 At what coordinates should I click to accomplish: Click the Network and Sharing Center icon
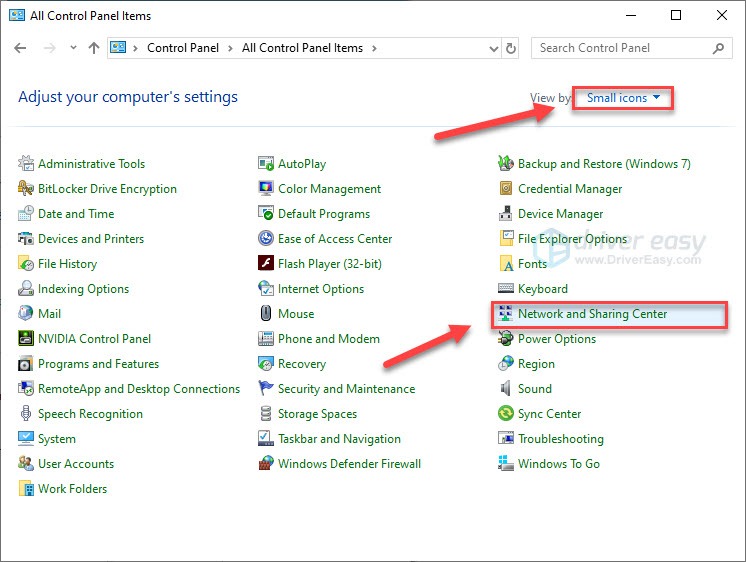coord(506,314)
